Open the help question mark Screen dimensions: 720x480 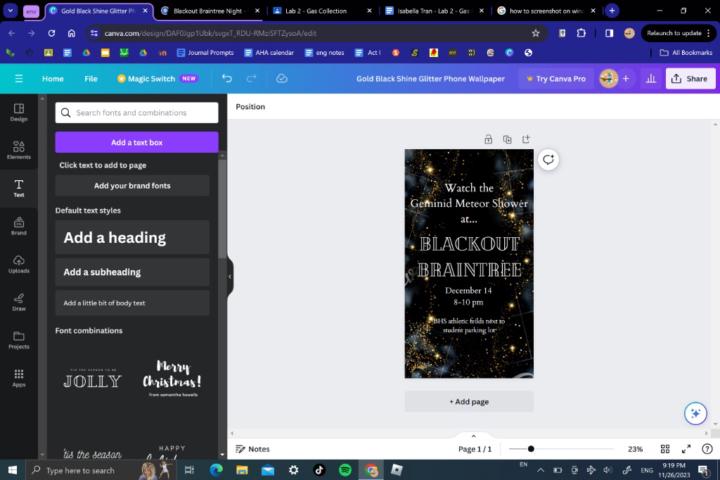707,449
